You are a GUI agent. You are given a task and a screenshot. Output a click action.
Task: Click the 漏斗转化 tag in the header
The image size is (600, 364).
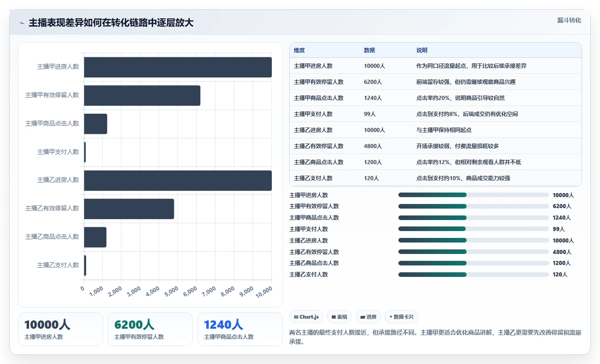[x=569, y=20]
